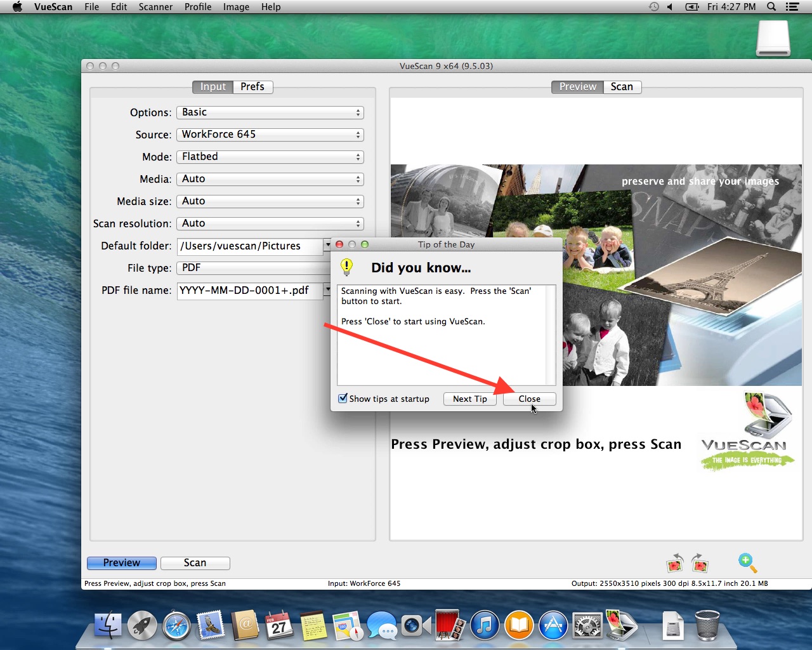Click the rotate image left icon

[x=674, y=563]
